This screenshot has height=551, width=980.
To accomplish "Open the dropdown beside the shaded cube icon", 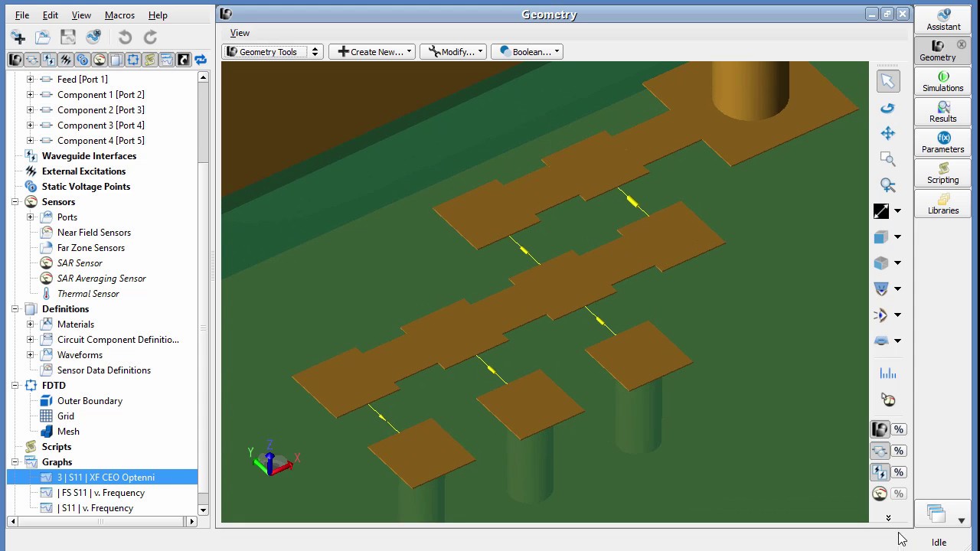I will tap(897, 263).
